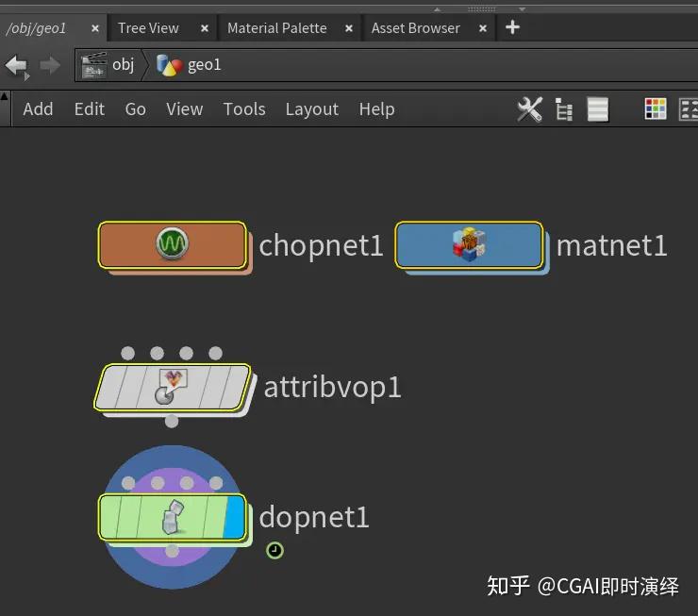Add a new pane tab with plus
698x616 pixels.
513,27
